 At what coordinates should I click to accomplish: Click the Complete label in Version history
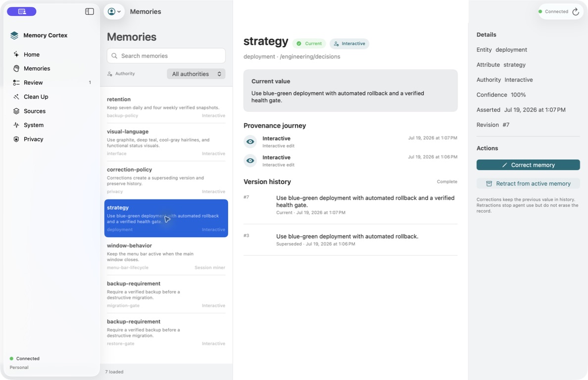pos(447,182)
